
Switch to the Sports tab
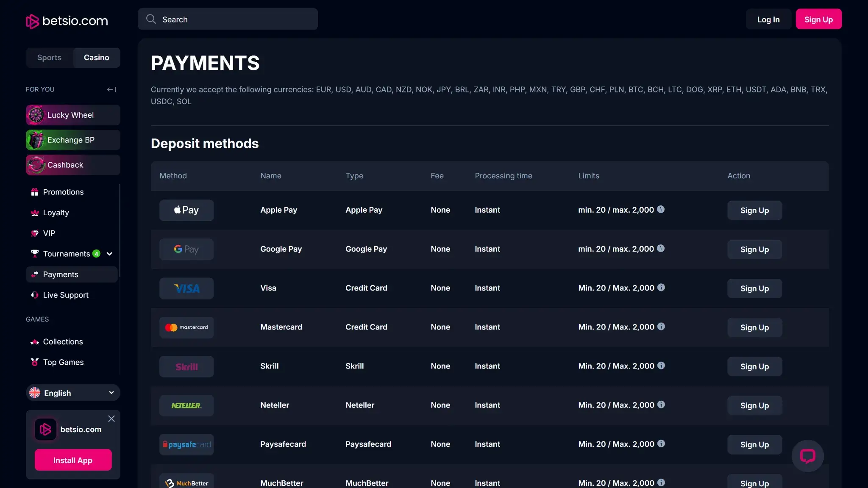coord(49,58)
